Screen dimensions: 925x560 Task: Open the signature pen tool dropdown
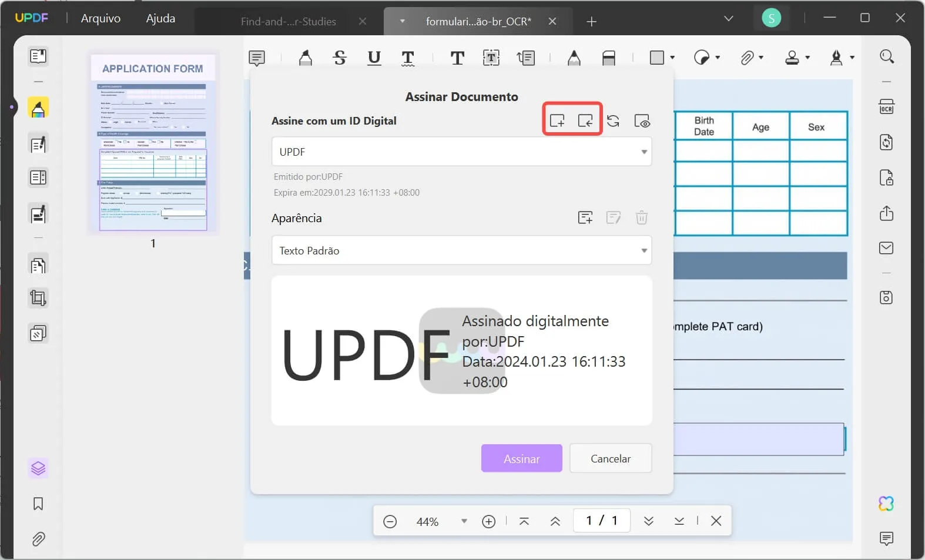pos(852,58)
